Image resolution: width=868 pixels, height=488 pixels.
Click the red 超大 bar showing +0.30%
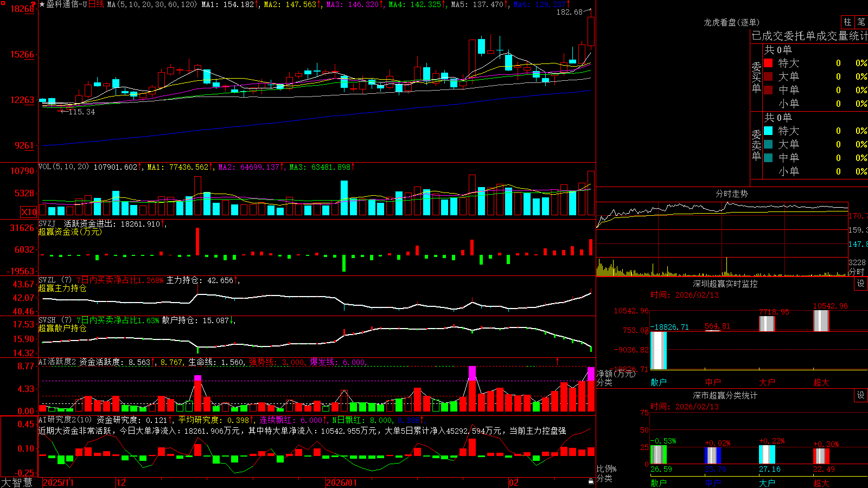821,456
